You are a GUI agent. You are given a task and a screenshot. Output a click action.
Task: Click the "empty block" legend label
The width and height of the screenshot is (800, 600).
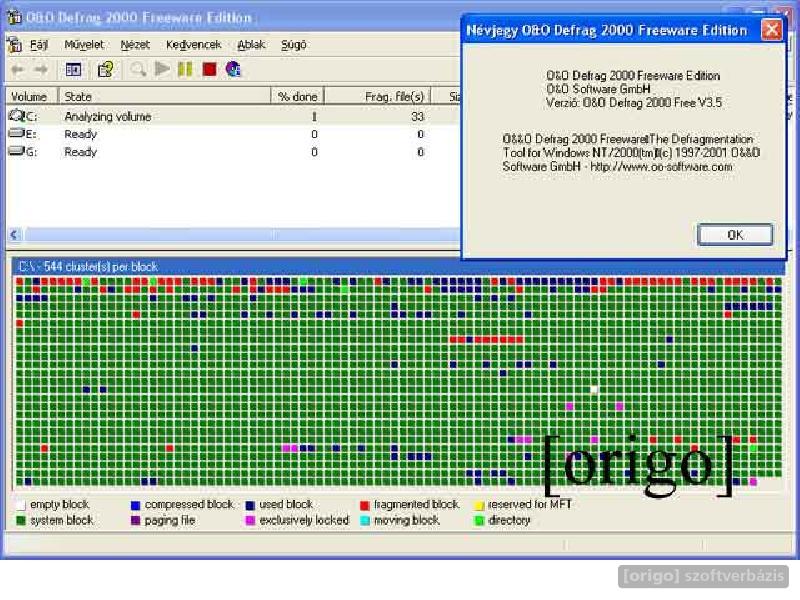tap(60, 505)
